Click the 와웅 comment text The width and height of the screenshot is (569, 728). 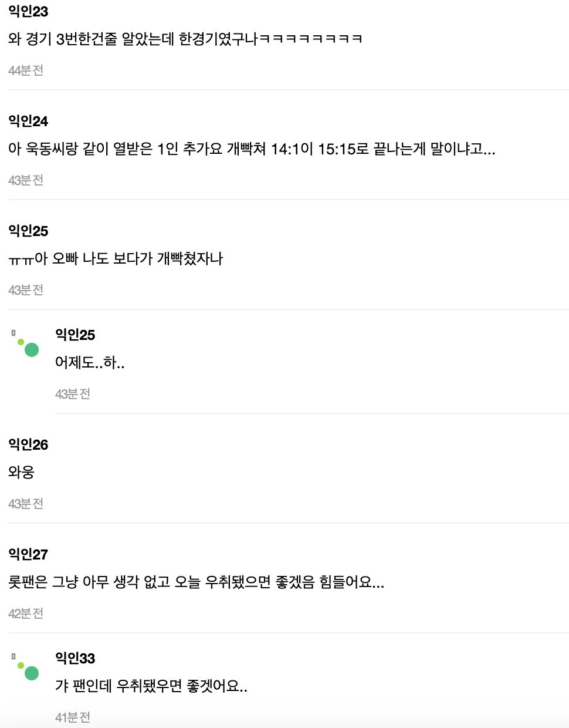click(22, 473)
